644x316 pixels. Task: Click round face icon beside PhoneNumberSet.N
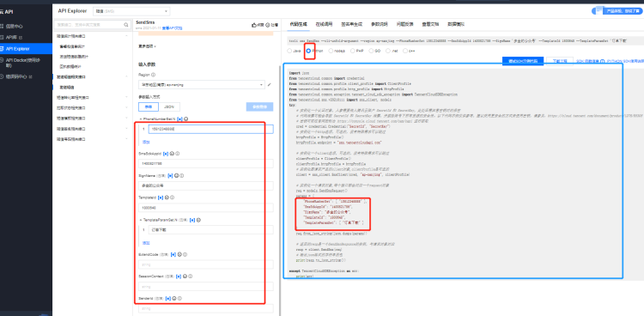(186, 118)
